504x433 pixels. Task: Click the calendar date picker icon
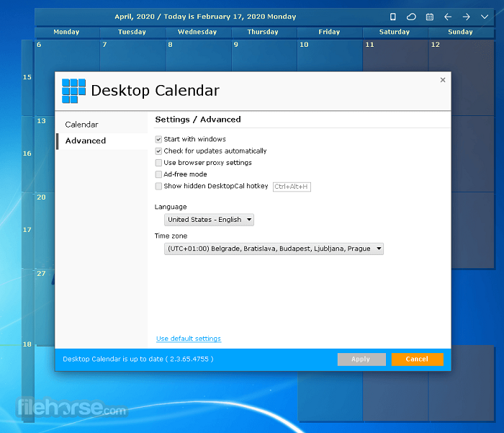(x=430, y=17)
